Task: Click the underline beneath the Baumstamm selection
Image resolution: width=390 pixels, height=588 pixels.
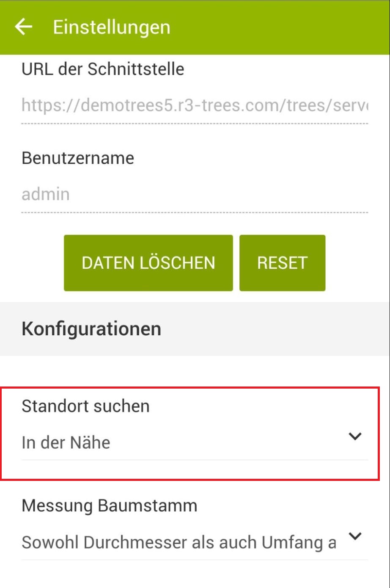Action: click(x=195, y=560)
